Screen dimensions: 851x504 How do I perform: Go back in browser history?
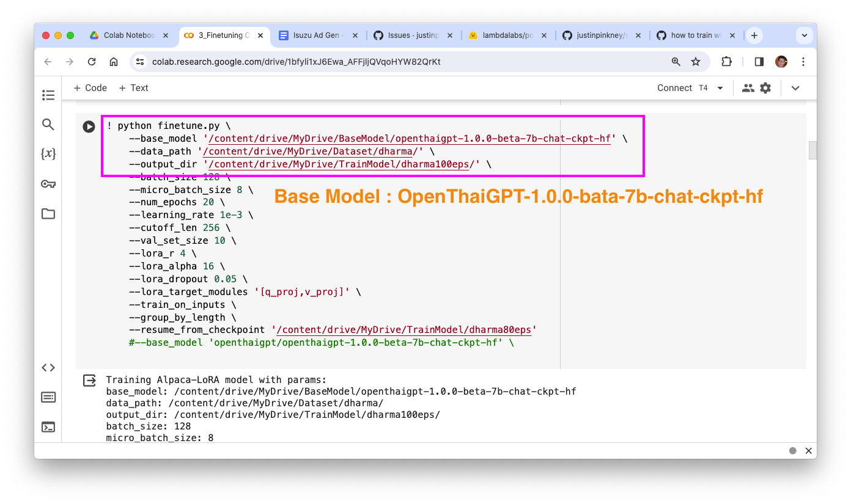coord(48,62)
